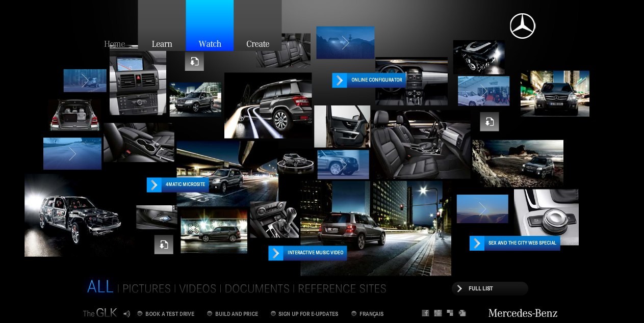This screenshot has width=644, height=323.
Task: Open front-facing SUV city night photo
Action: (555, 93)
